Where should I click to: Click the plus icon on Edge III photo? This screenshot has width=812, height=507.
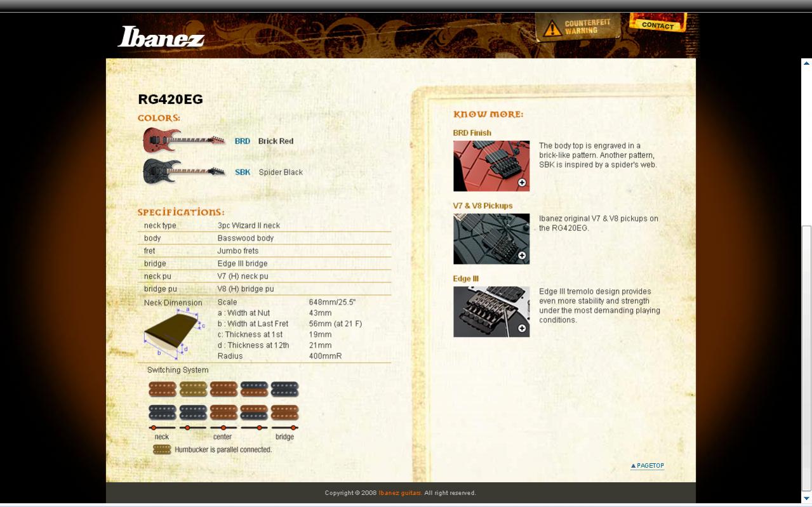click(522, 329)
